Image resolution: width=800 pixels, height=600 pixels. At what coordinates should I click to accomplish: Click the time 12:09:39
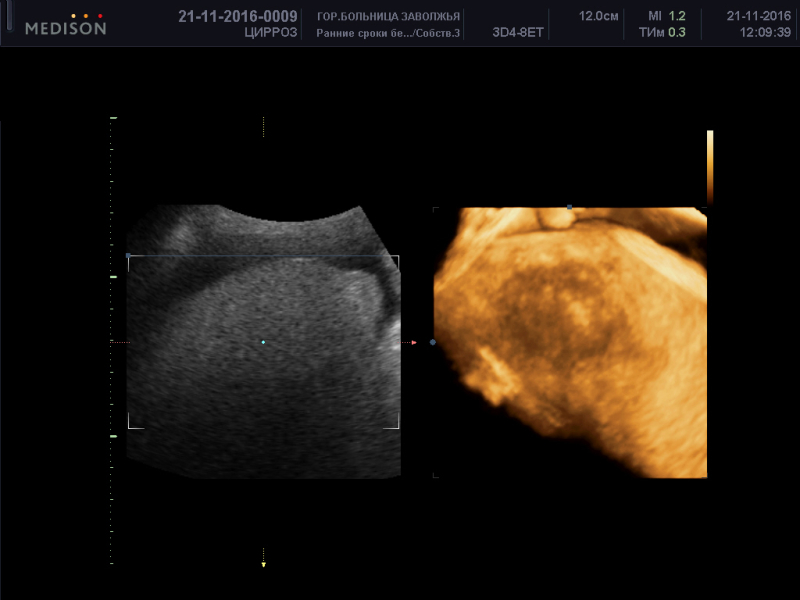[x=765, y=33]
